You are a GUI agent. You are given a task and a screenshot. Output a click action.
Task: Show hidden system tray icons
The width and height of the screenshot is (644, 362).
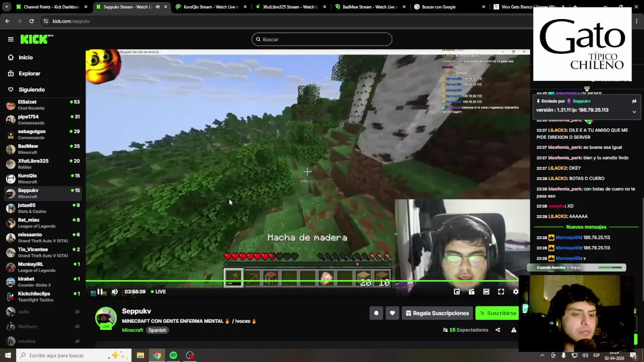[542, 355]
